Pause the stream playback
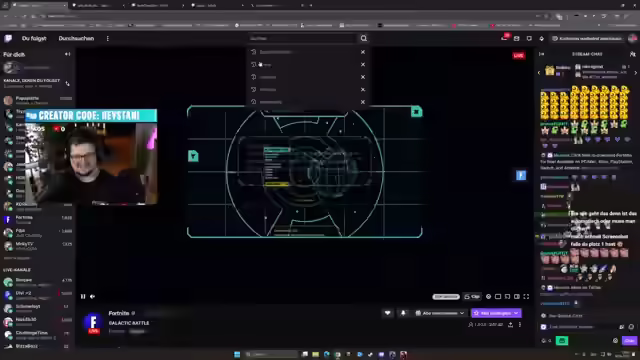Screen dimensions: 640x360 point(83,296)
